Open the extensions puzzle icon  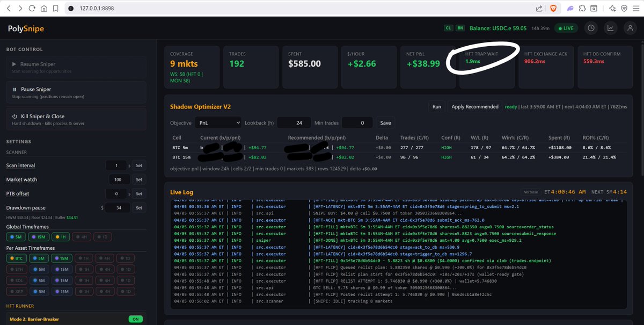click(582, 9)
